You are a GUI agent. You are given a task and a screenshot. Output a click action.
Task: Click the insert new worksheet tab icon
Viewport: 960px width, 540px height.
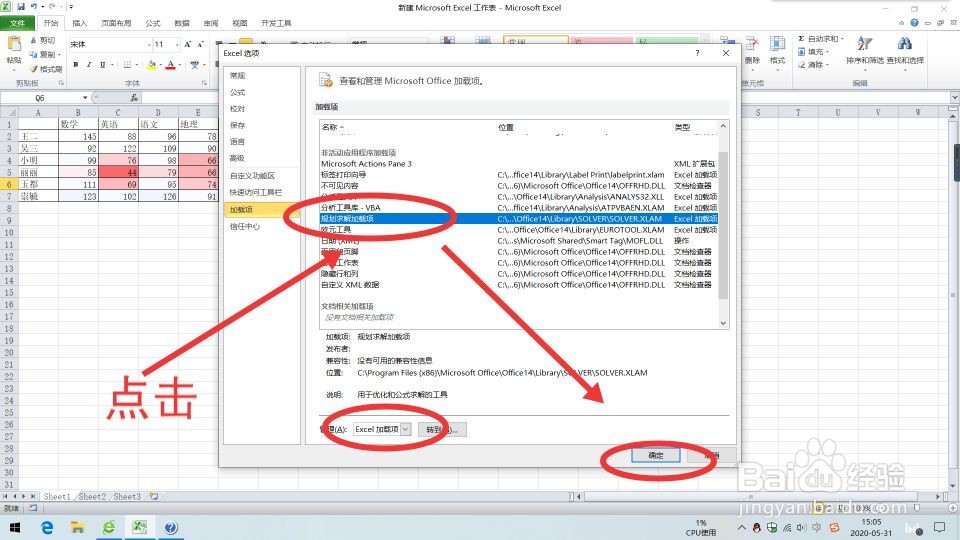pyautogui.click(x=154, y=497)
